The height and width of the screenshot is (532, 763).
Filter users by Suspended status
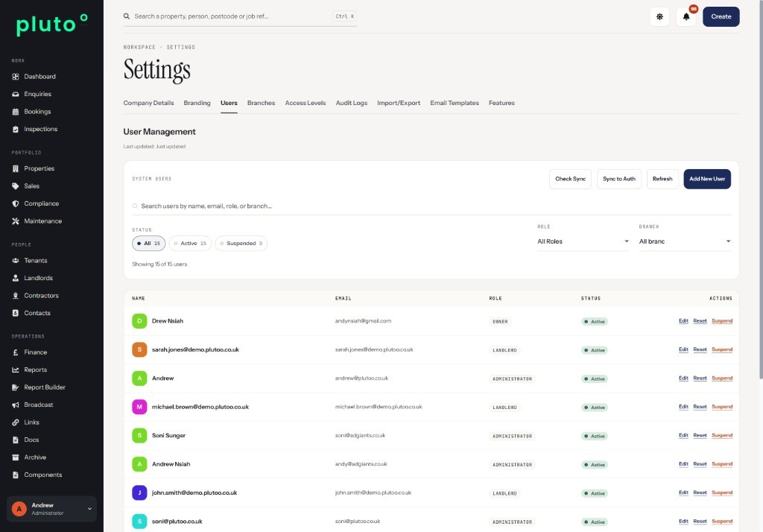(241, 244)
